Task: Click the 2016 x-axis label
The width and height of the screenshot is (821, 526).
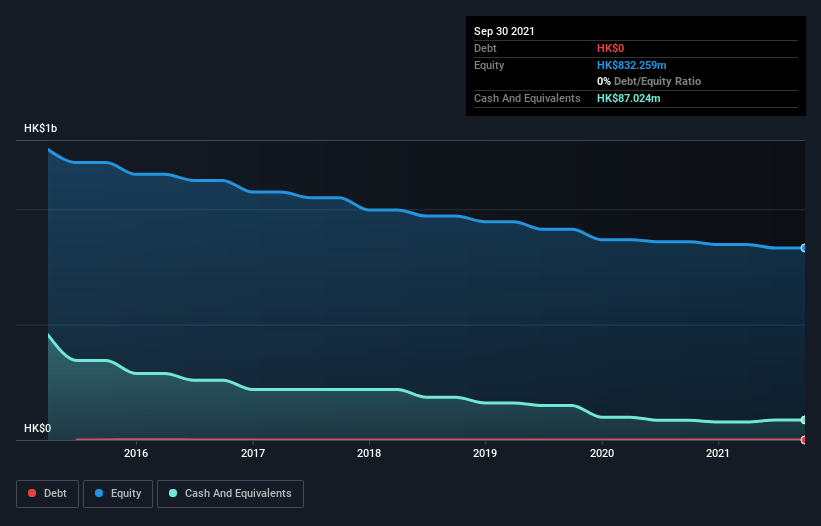Action: tap(136, 453)
